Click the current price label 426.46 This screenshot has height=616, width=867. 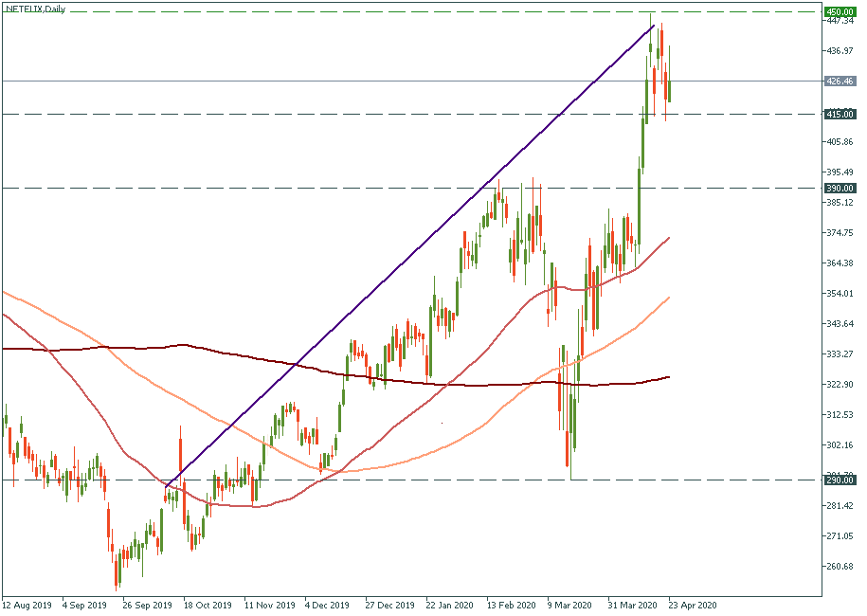(840, 82)
